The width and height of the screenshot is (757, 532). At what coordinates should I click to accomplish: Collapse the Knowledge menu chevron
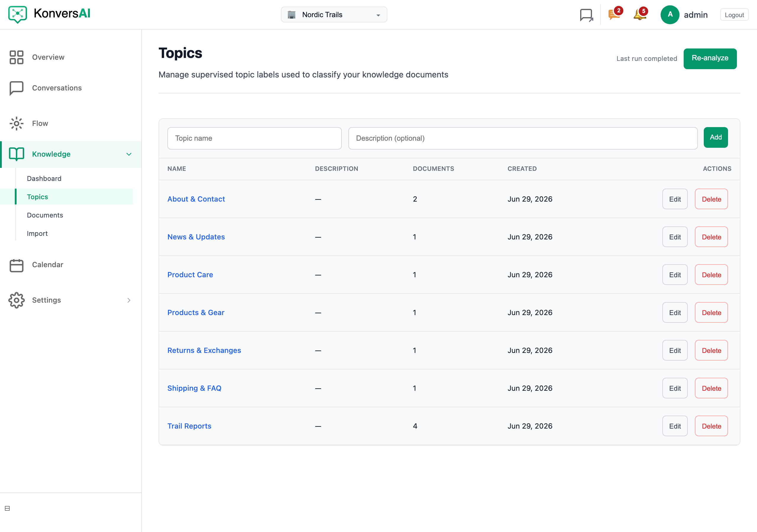click(x=129, y=154)
